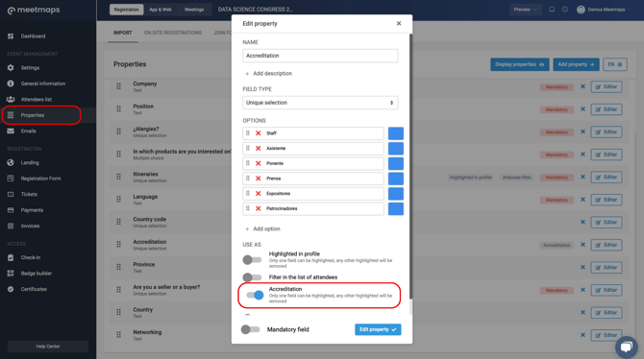Remove the Prensa option
This screenshot has height=359, width=644.
click(x=258, y=179)
